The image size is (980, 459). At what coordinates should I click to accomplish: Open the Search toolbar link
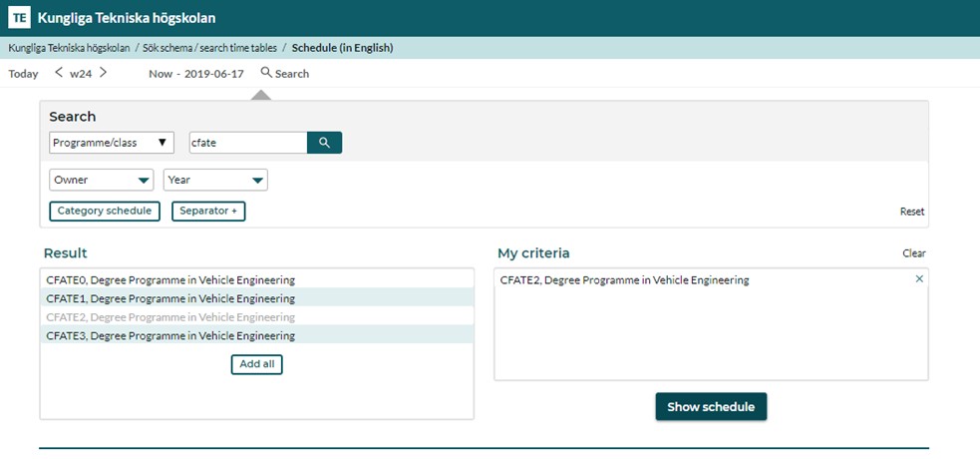click(x=285, y=73)
